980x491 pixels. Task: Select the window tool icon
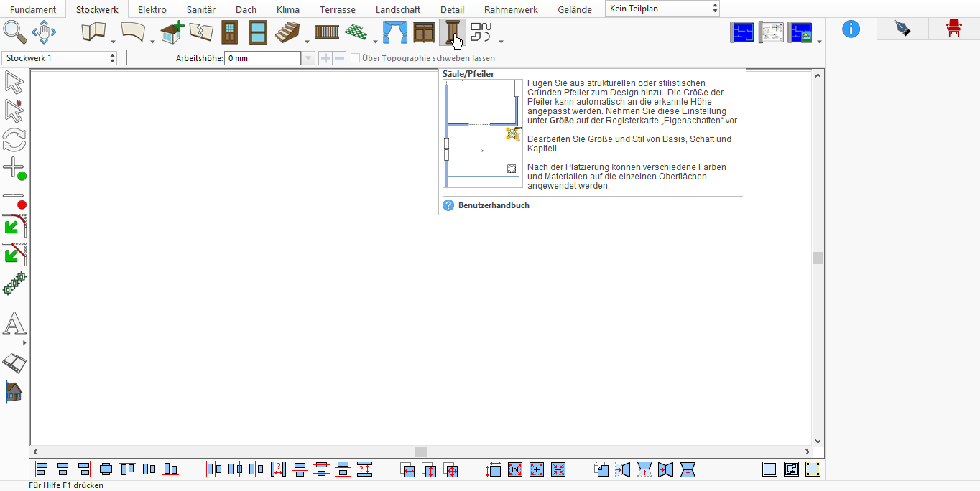point(259,32)
